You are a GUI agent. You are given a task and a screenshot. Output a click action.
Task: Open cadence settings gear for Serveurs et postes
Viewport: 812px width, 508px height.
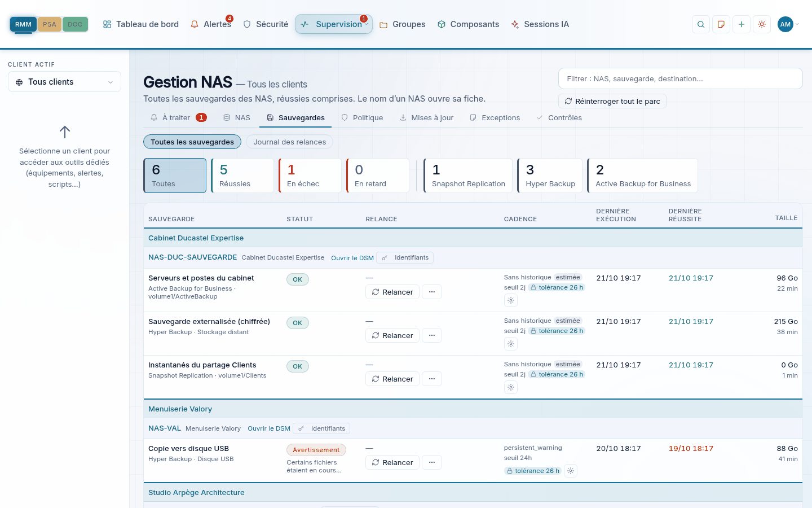pyautogui.click(x=511, y=300)
